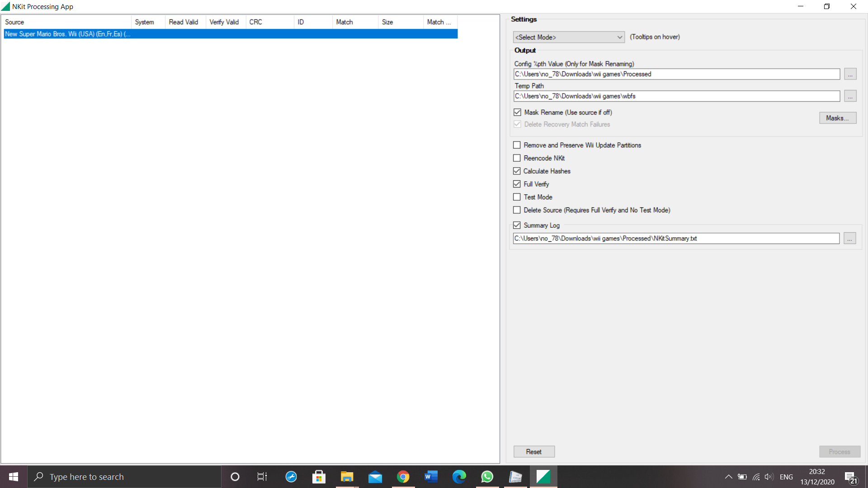Screen dimensions: 868x488
Task: Open Microsoft Store from taskbar
Action: coord(319,477)
